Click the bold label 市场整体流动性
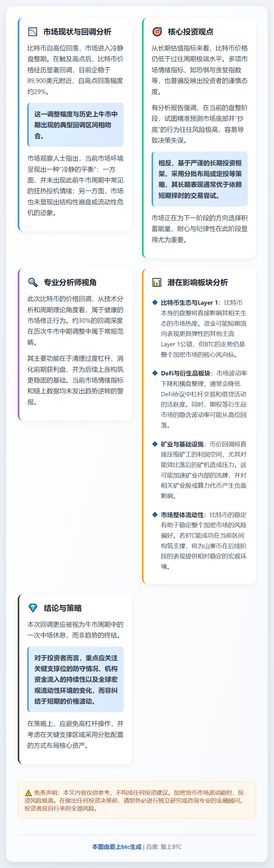 coord(182,515)
